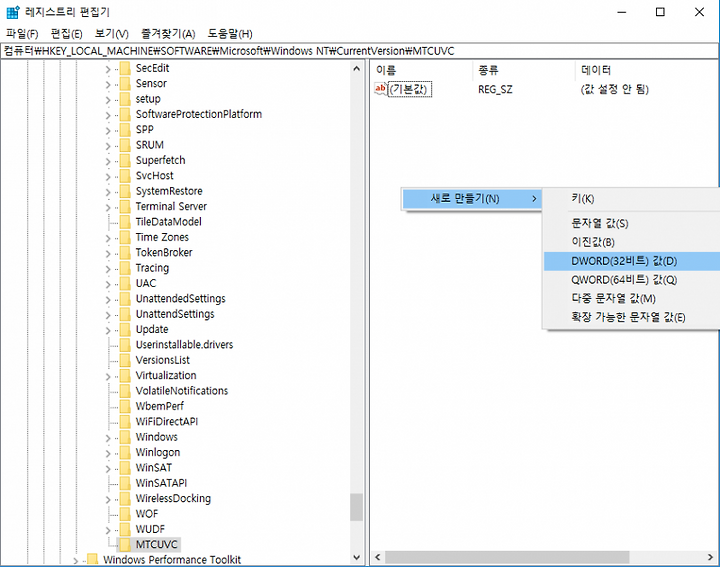Viewport: 720px width, 567px height.
Task: Click the SvcHost folder icon
Action: tap(125, 176)
